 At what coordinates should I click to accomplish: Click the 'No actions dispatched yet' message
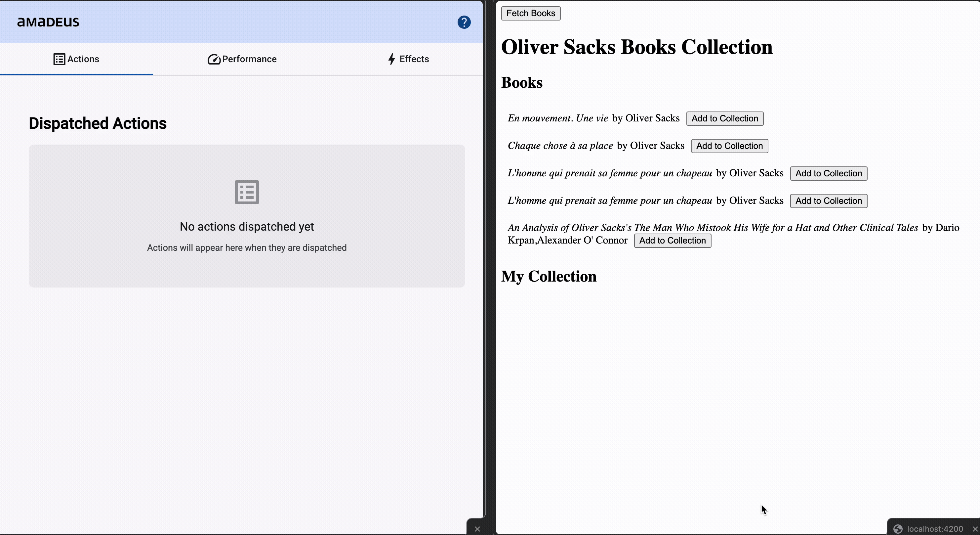247,227
